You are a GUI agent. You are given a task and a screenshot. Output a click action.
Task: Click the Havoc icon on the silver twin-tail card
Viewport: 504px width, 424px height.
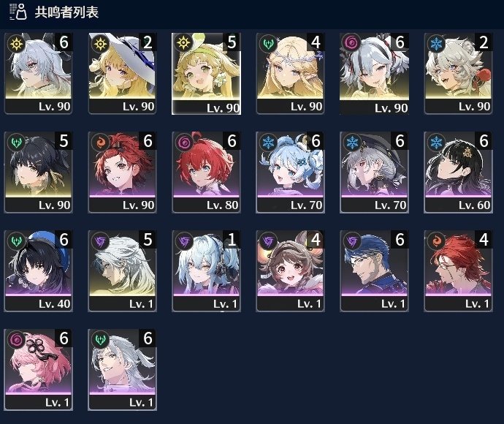(352, 43)
